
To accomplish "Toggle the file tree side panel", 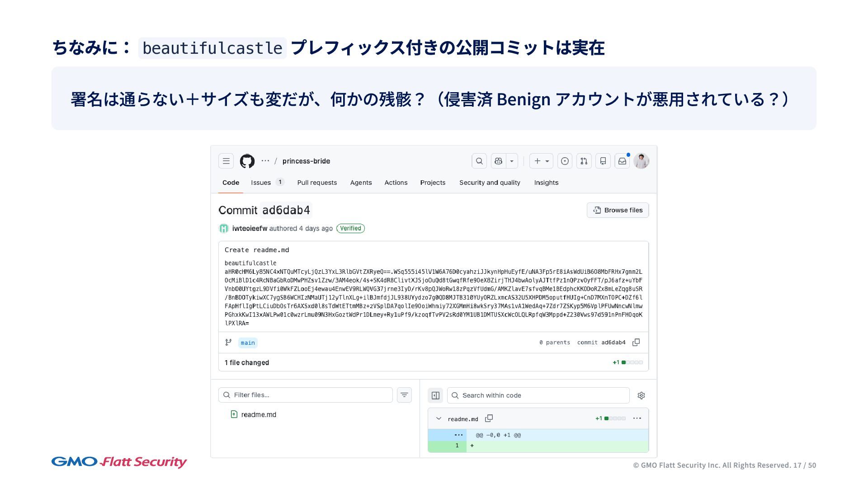I will click(435, 395).
